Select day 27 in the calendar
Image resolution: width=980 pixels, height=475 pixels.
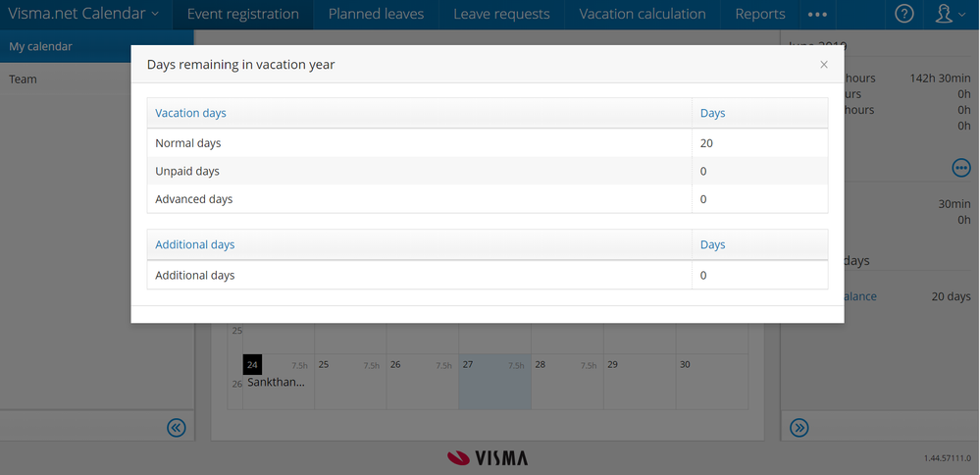pyautogui.click(x=495, y=382)
